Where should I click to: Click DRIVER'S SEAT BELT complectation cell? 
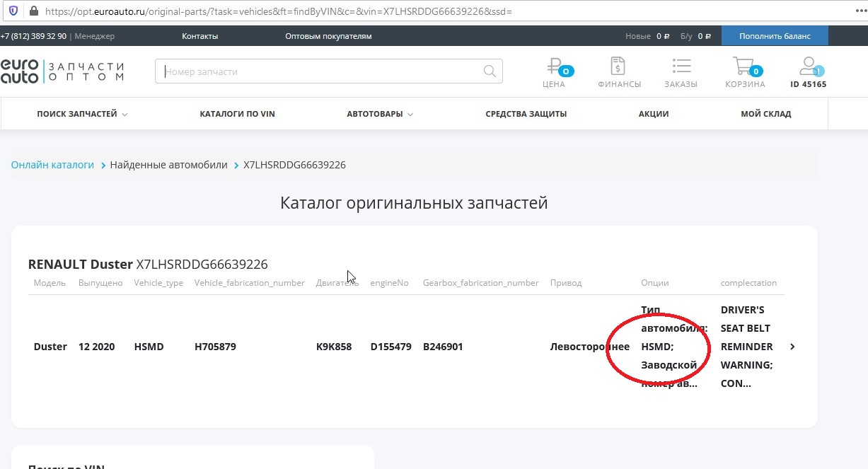(x=747, y=347)
